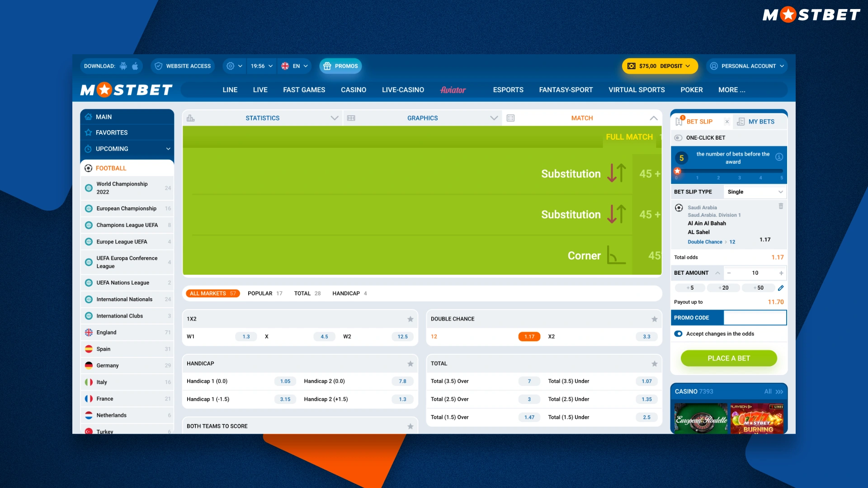Image resolution: width=868 pixels, height=488 pixels.
Task: Click the favorites star icon
Action: pyautogui.click(x=89, y=132)
